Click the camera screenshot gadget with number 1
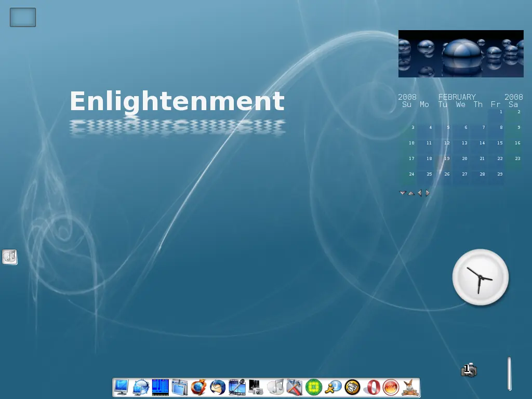 click(x=469, y=369)
